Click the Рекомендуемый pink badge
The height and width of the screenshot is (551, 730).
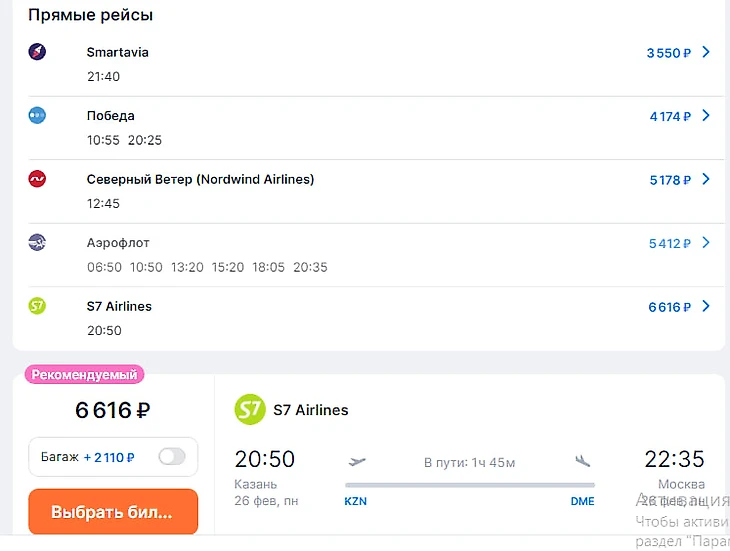(85, 375)
